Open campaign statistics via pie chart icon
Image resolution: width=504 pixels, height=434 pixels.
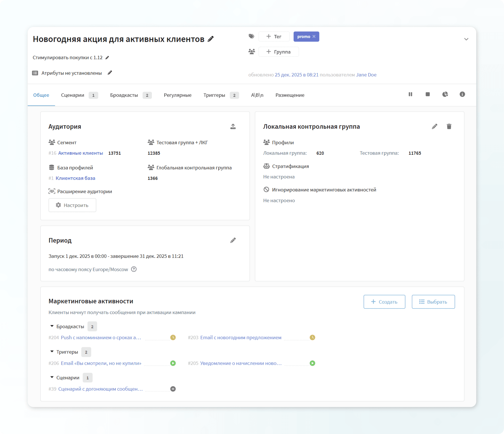click(x=445, y=94)
